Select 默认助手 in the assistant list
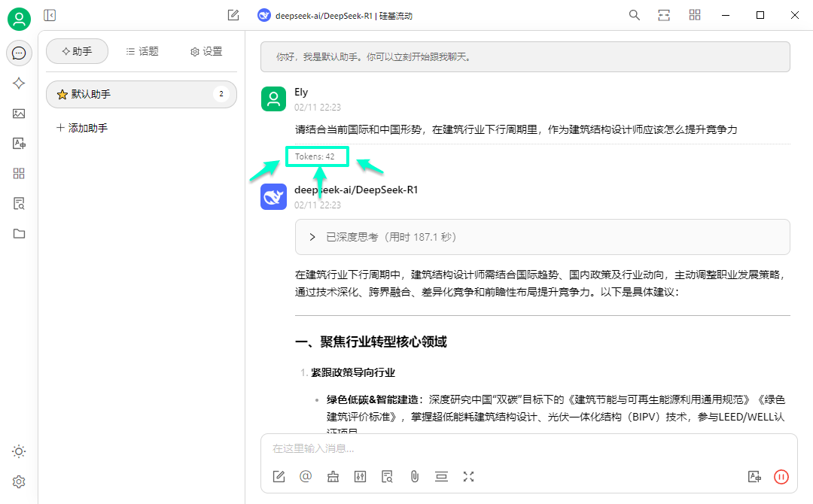Viewport: 813px width, 504px height. coord(141,95)
